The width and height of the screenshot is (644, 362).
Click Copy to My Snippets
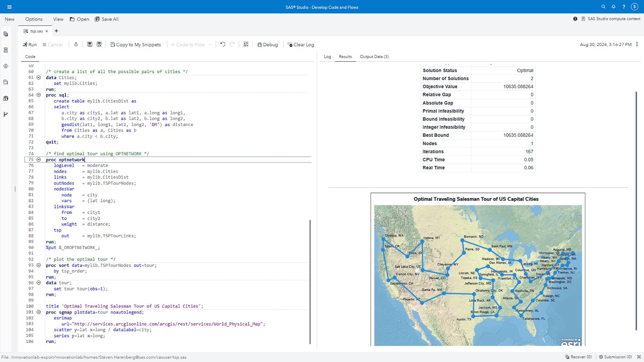[x=136, y=44]
